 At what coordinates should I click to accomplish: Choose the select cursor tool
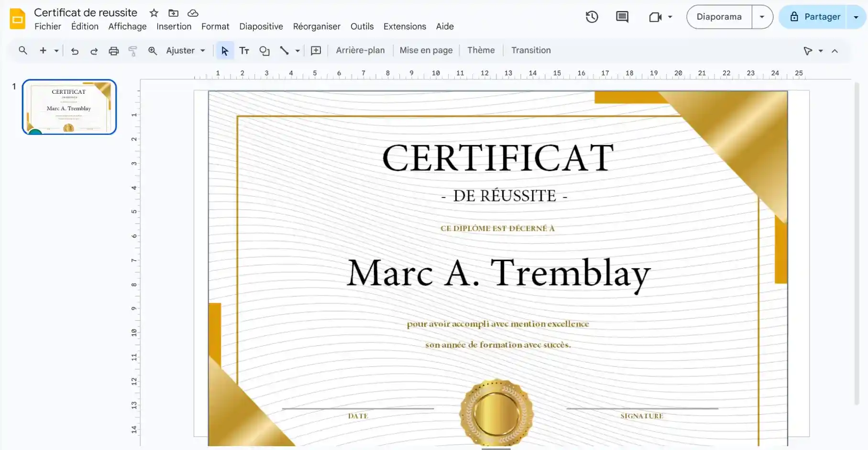point(225,51)
